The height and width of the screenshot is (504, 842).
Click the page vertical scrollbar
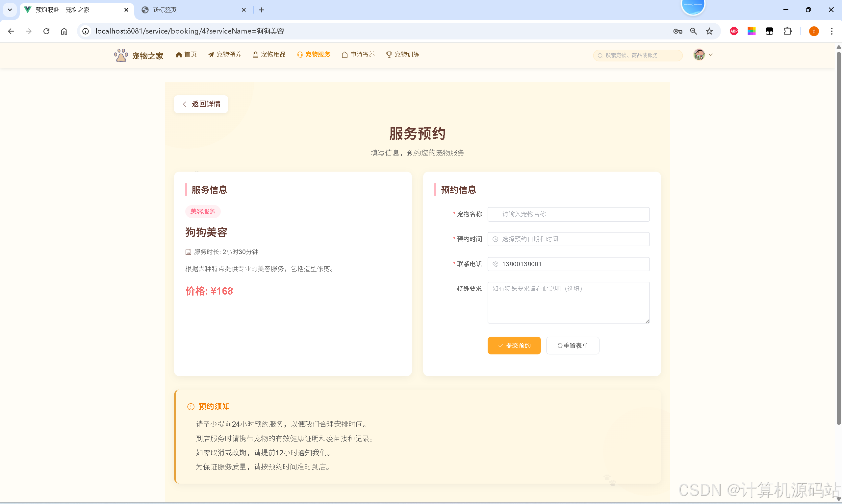(x=838, y=238)
